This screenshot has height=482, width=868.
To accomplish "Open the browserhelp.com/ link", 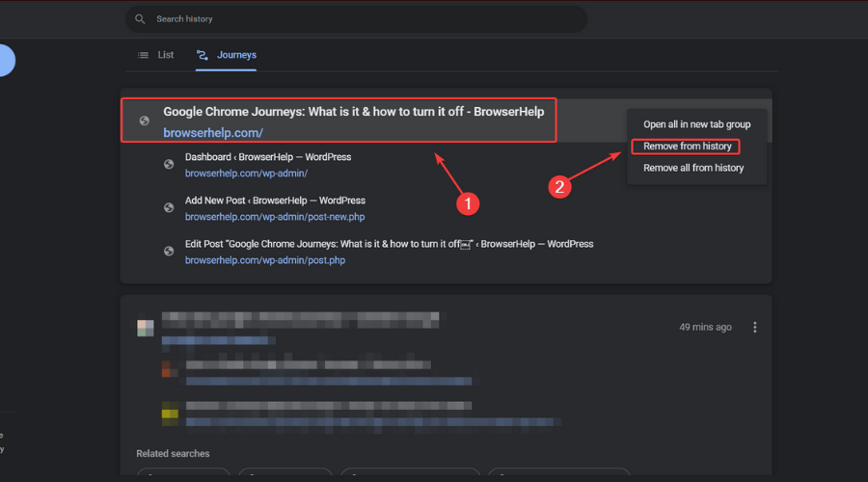I will click(x=212, y=133).
